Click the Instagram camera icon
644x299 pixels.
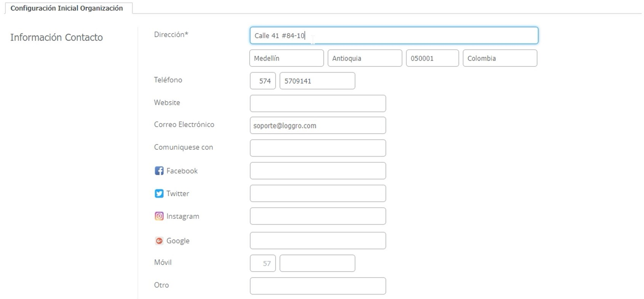click(x=159, y=216)
